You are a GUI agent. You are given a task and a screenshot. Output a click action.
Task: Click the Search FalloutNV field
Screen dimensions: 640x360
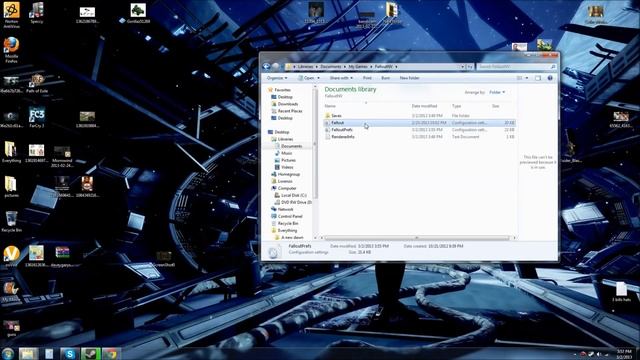(x=516, y=67)
